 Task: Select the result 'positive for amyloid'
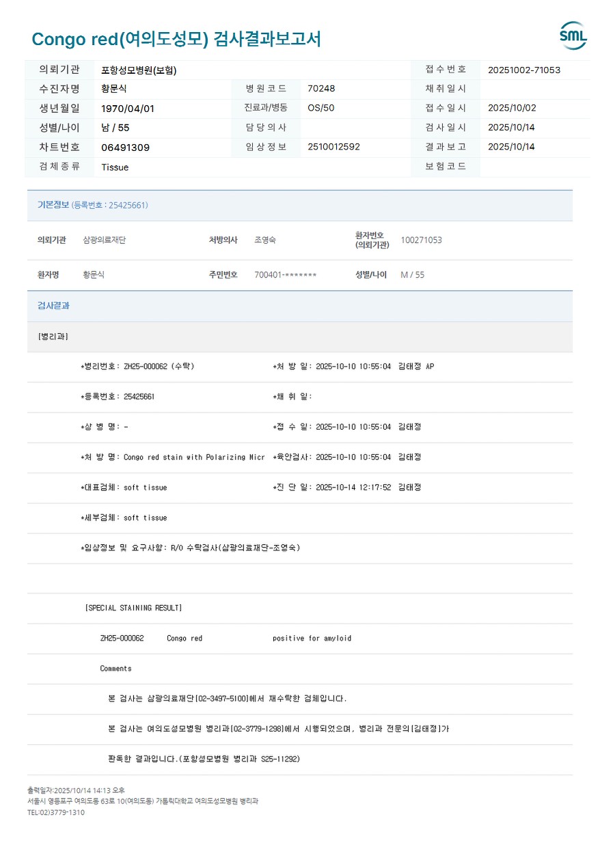312,639
